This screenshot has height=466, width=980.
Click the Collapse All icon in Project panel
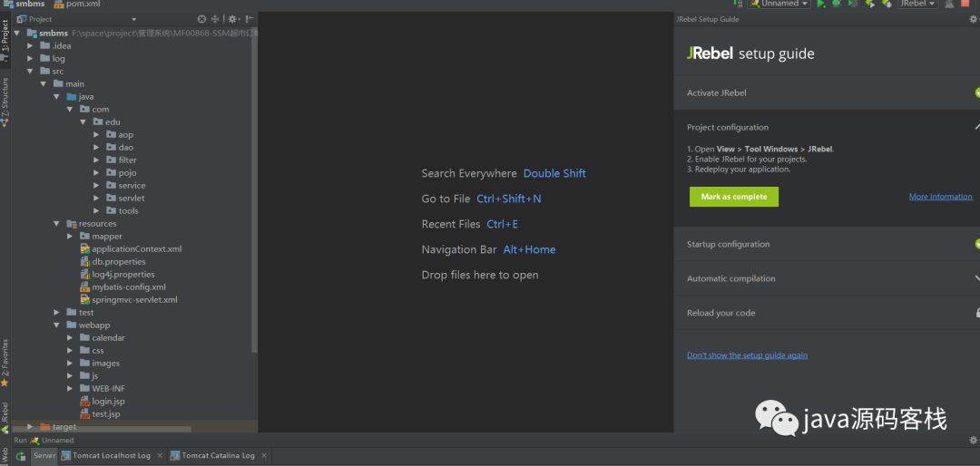click(216, 19)
